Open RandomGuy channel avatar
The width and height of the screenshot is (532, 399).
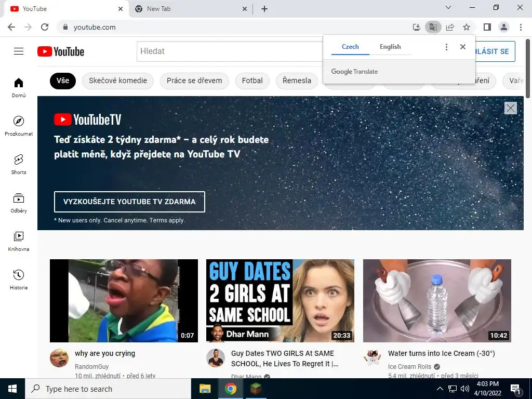(59, 357)
